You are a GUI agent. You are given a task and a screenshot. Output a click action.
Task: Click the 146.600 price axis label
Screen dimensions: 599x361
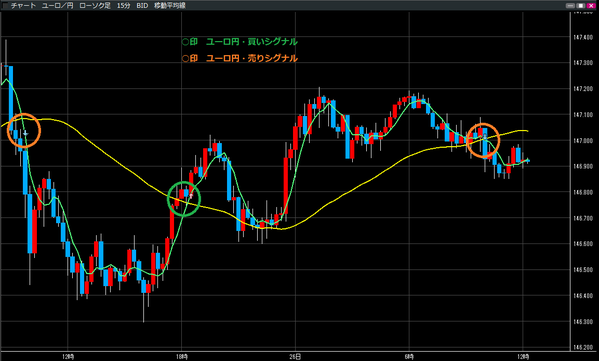click(583, 244)
